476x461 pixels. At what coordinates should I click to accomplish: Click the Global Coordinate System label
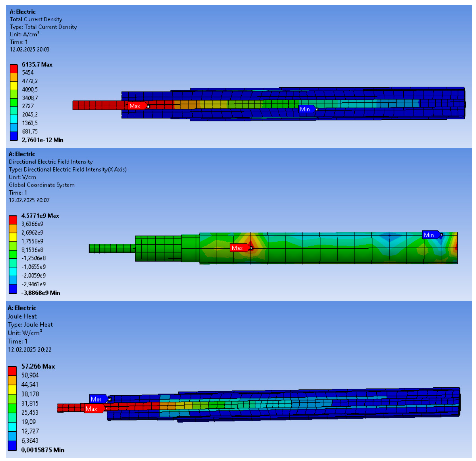[42, 185]
